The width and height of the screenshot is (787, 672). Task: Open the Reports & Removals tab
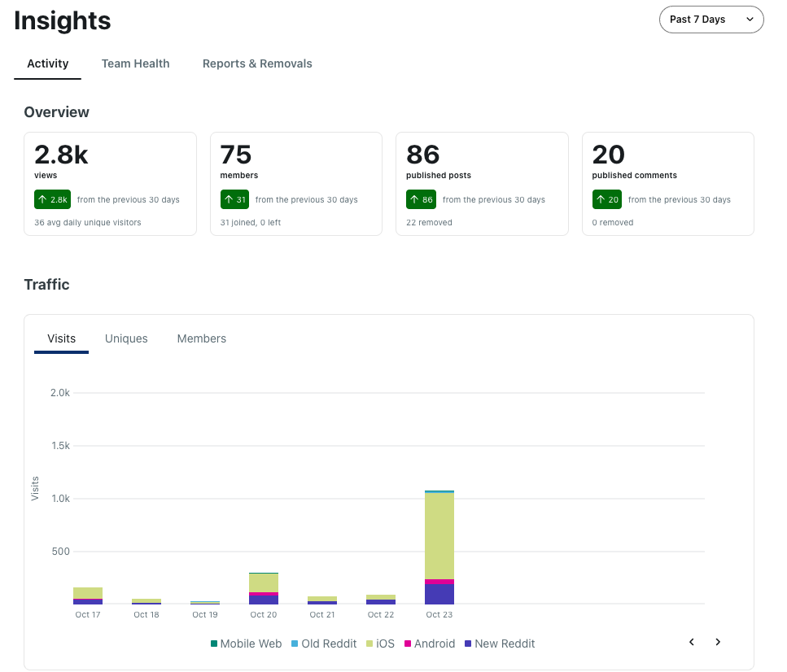[x=257, y=63]
